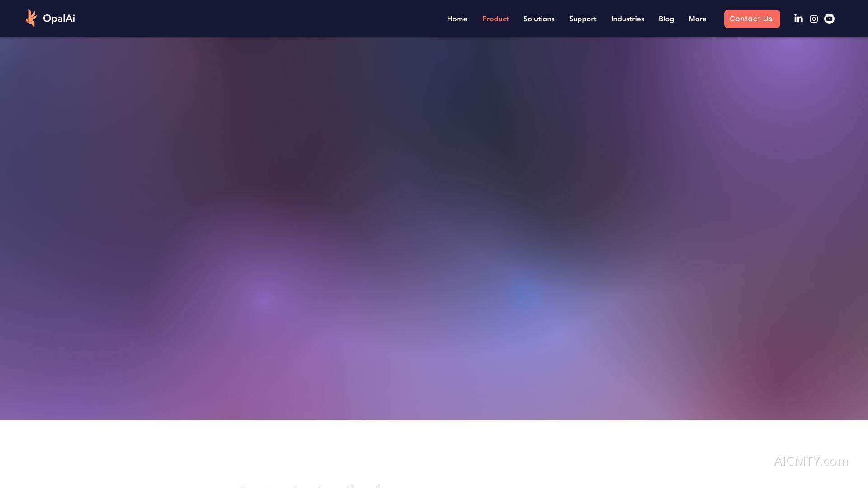Click the white section beneath the banner
The image size is (868, 488).
(434, 447)
